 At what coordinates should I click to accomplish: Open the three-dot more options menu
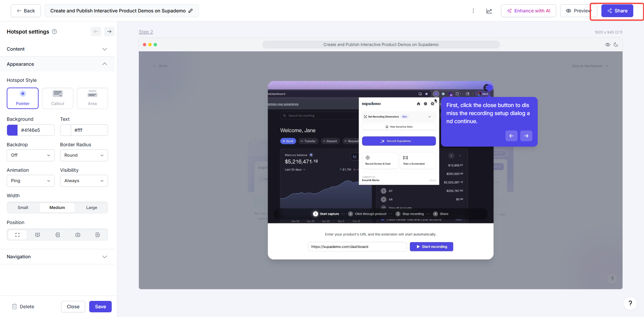tap(473, 11)
